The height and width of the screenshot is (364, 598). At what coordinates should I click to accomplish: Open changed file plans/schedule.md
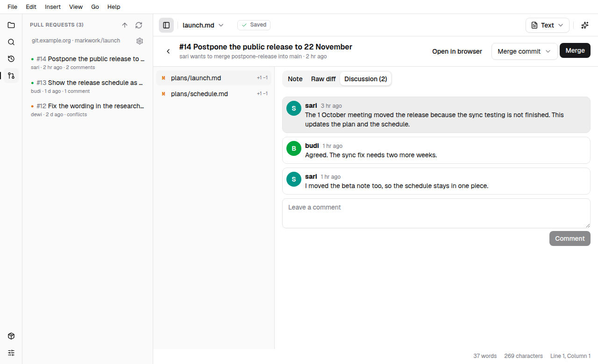[x=214, y=94]
